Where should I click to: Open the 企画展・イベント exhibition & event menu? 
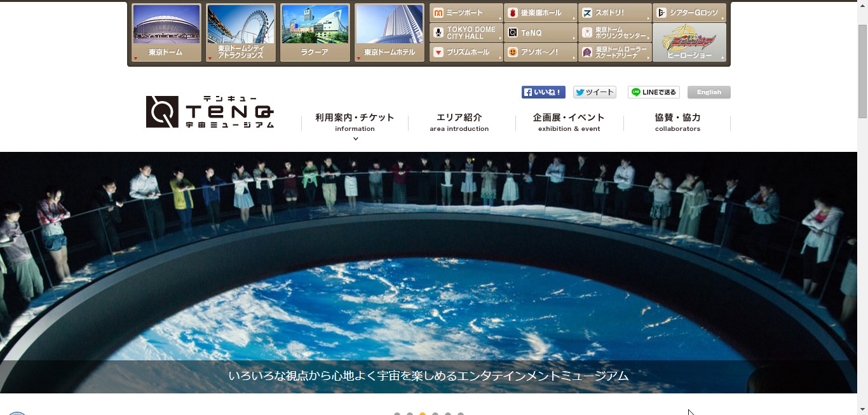(569, 122)
